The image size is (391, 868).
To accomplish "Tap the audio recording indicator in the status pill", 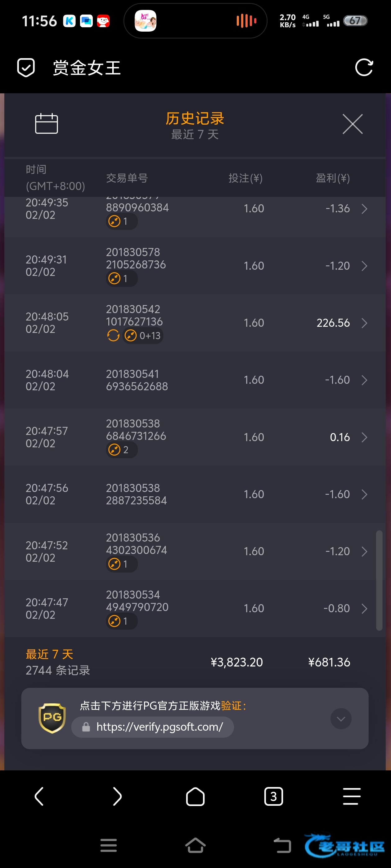I will [x=246, y=21].
